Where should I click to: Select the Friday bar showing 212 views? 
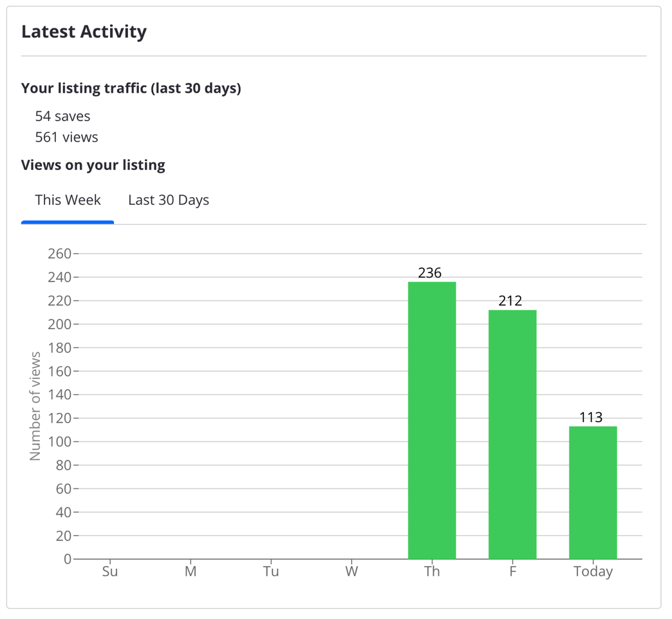(x=512, y=435)
